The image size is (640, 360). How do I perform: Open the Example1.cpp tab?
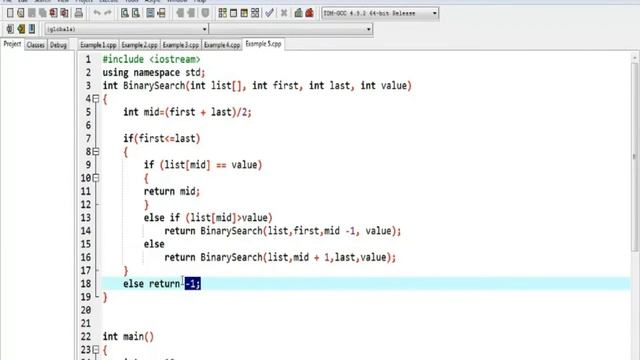(98, 45)
